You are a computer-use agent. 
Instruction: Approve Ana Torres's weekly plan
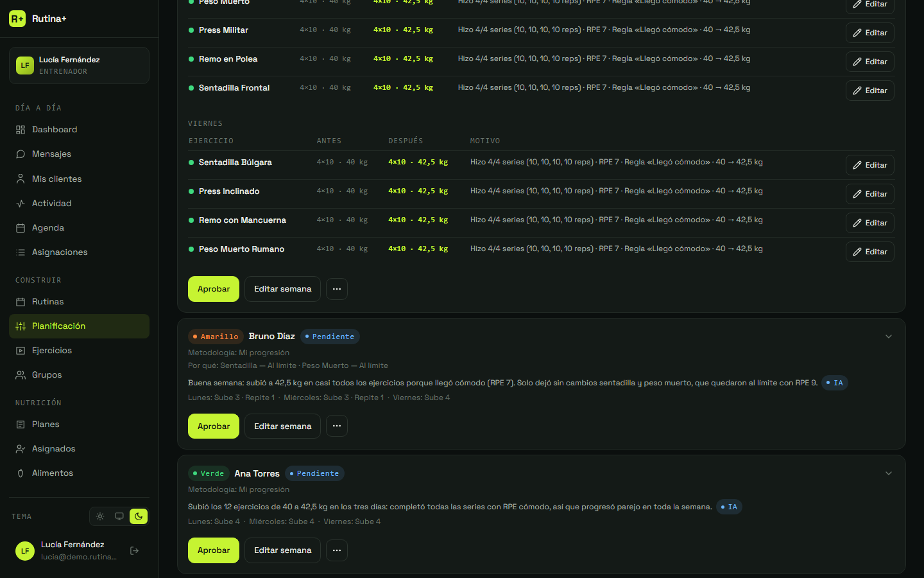pos(214,550)
